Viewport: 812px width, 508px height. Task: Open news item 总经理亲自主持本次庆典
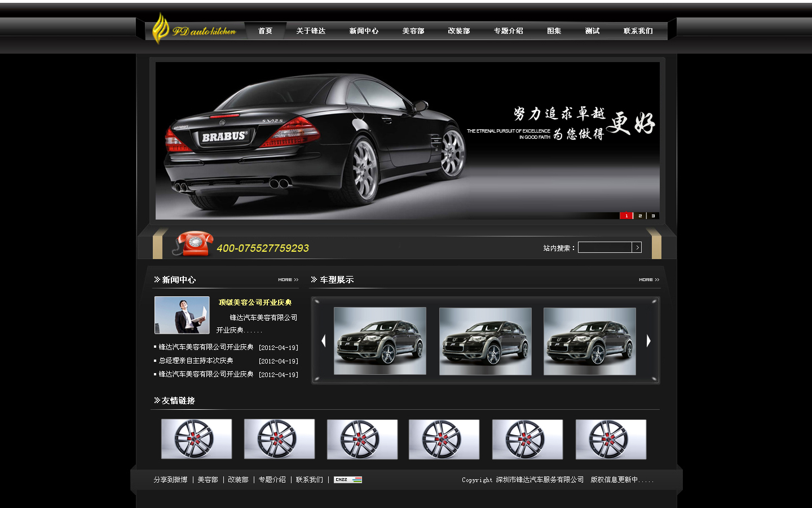pos(196,361)
